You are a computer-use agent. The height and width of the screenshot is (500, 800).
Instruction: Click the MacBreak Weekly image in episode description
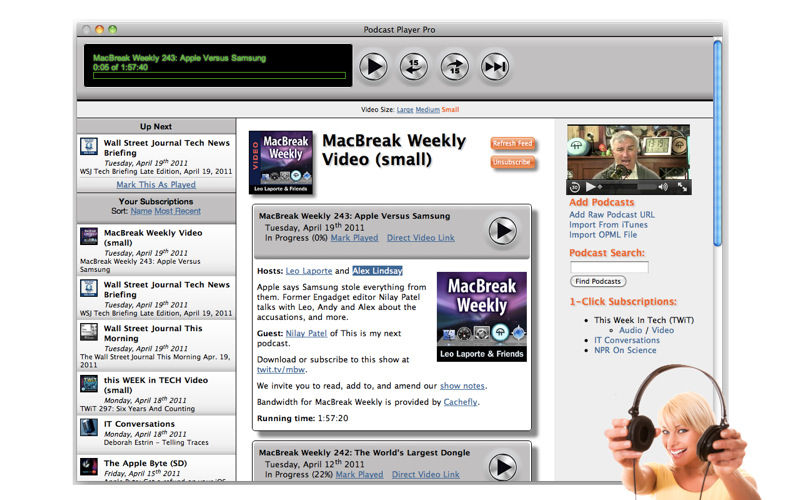[482, 317]
